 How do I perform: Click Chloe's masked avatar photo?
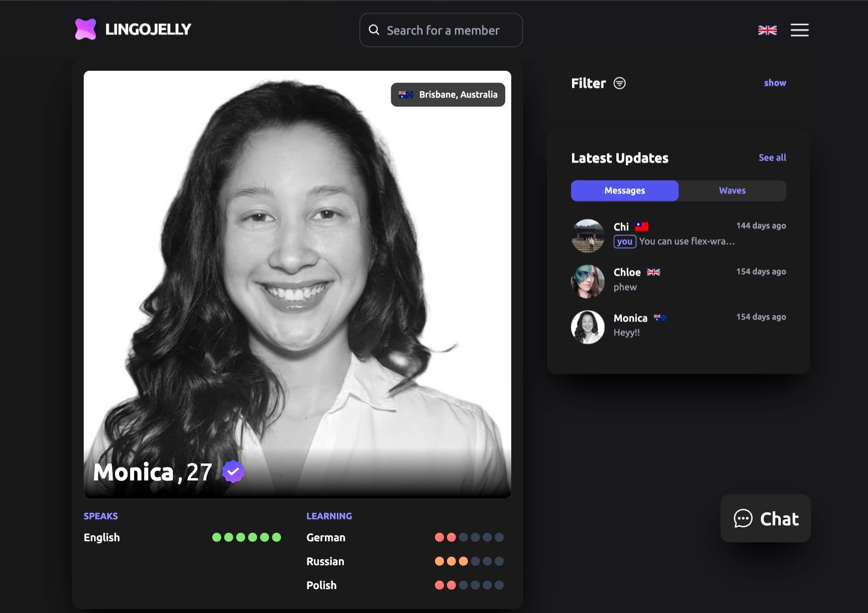[x=587, y=281]
